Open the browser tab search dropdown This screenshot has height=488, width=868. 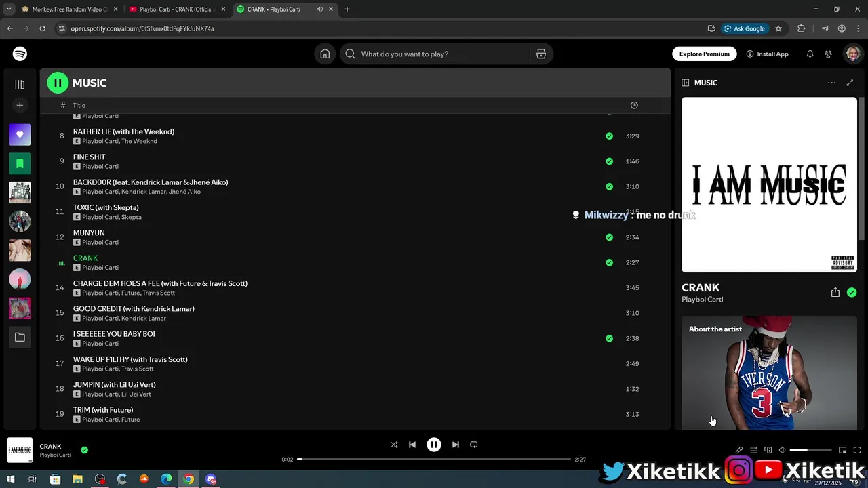8,9
